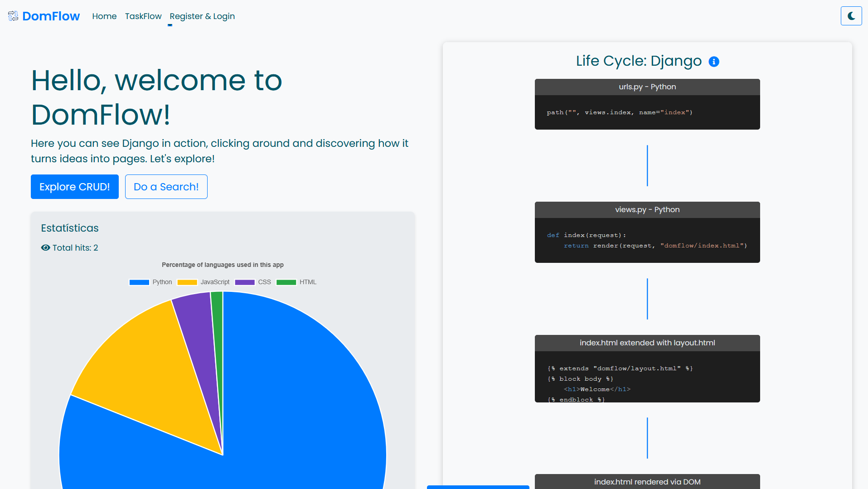
Task: Click the Life Cycle: Django heading
Action: (x=639, y=61)
